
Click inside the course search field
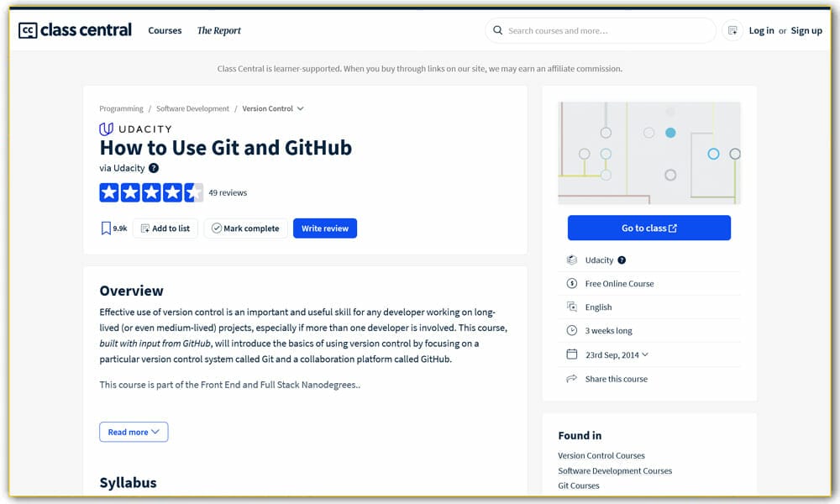click(600, 30)
